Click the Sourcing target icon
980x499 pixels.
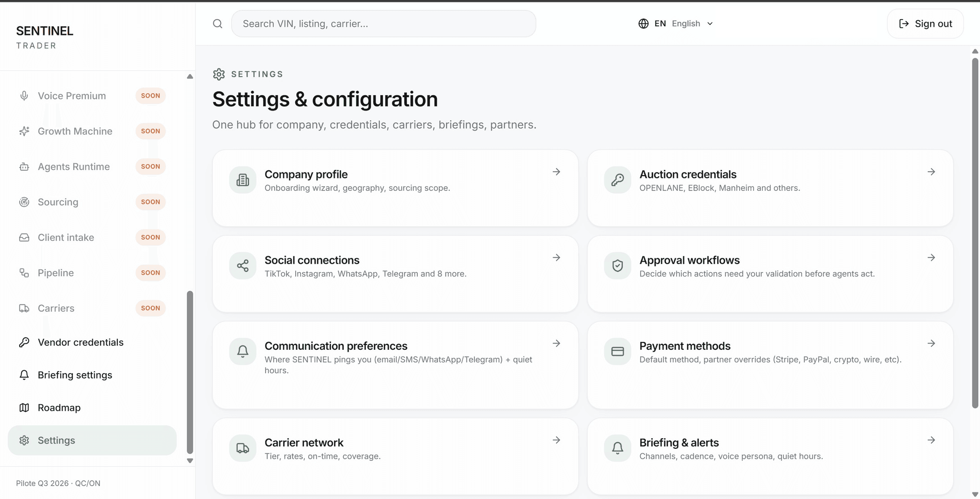click(24, 202)
